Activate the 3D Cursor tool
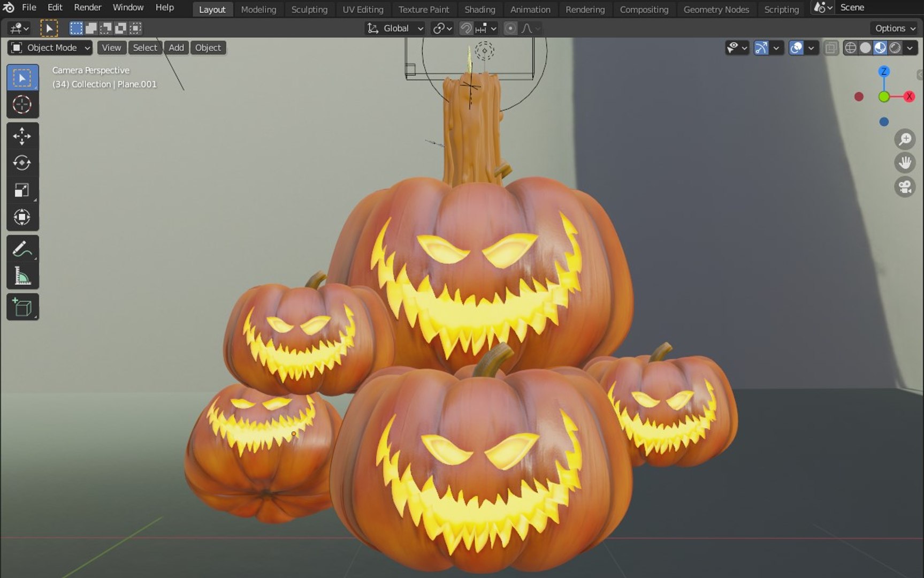 [22, 104]
